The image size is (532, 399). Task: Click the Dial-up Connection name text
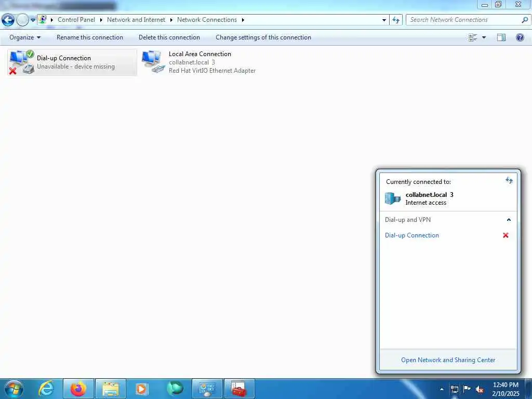tap(64, 58)
